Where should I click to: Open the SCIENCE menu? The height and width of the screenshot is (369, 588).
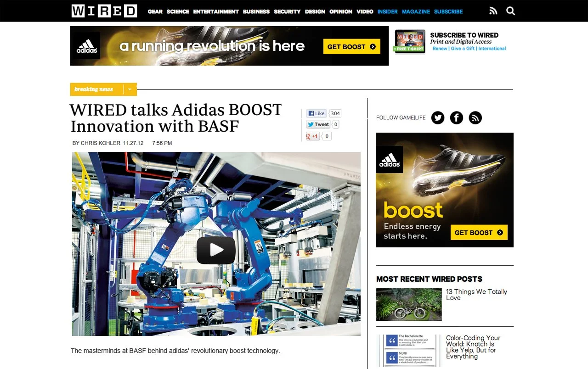point(178,11)
